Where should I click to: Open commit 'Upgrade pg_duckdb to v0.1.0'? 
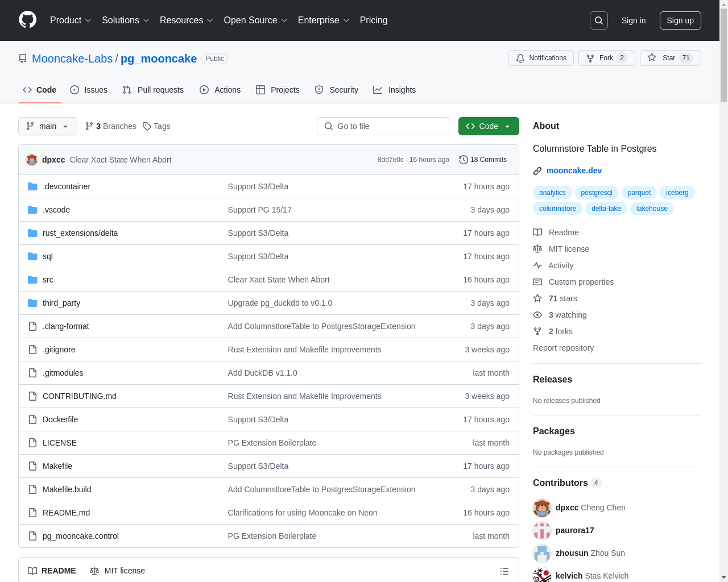click(280, 303)
